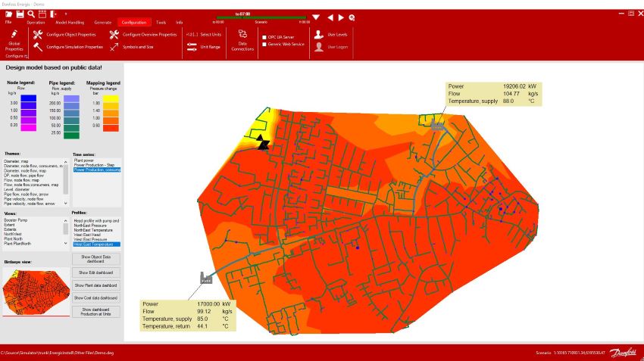Screen dimensions: 644x361
Task: Switch to the Tools tab
Action: [x=161, y=23]
